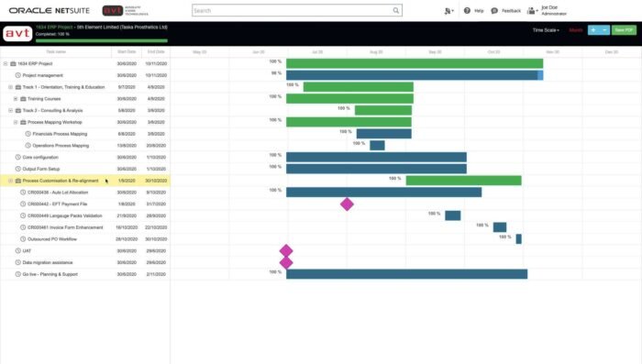This screenshot has width=642, height=364.
Task: Click clock icon beside CR000442 EFT Payment File
Action: click(x=23, y=204)
